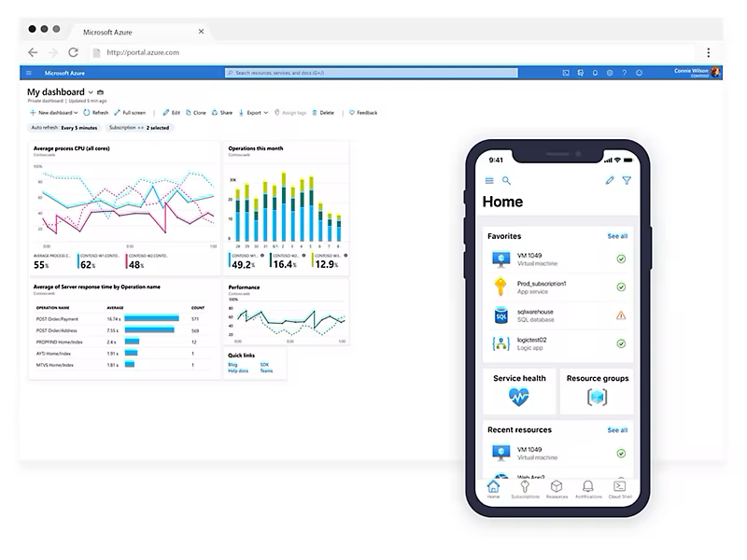Open Cloud Shell from the portal header
This screenshot has width=747, height=560.
566,73
